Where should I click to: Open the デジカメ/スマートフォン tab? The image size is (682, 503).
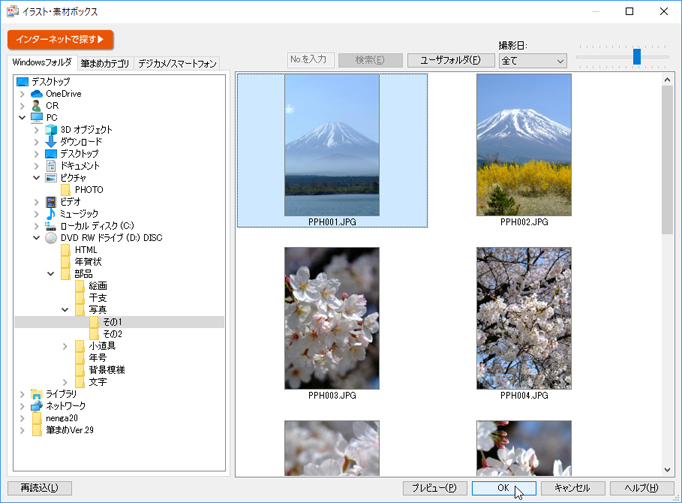pos(177,64)
